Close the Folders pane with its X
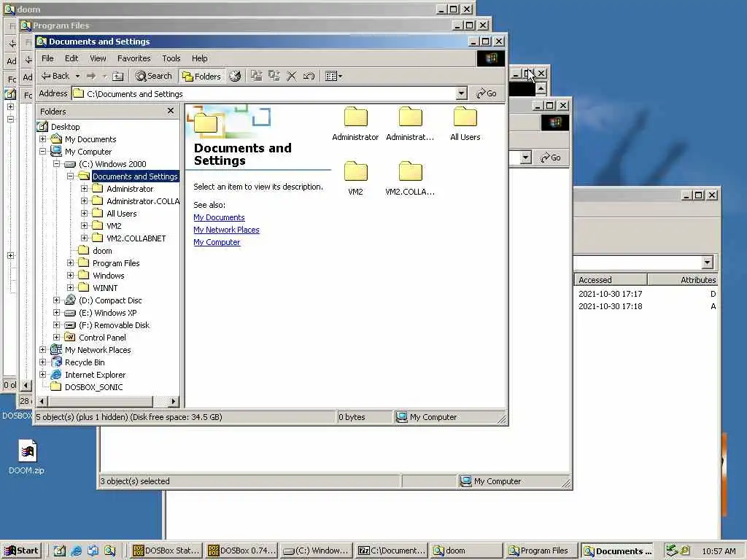 pyautogui.click(x=171, y=111)
